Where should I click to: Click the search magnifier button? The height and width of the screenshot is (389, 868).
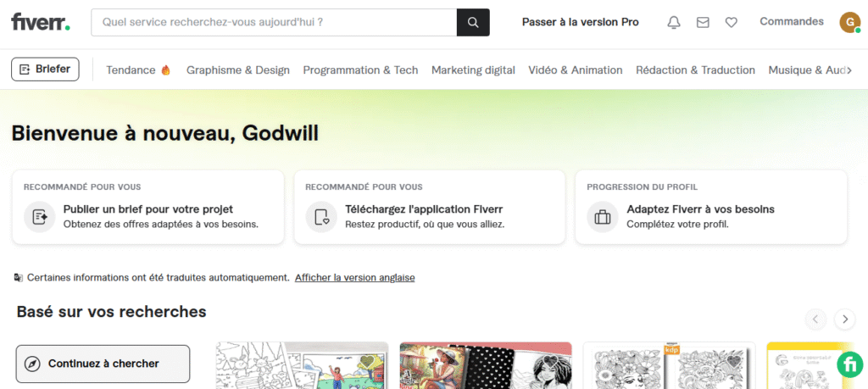473,22
